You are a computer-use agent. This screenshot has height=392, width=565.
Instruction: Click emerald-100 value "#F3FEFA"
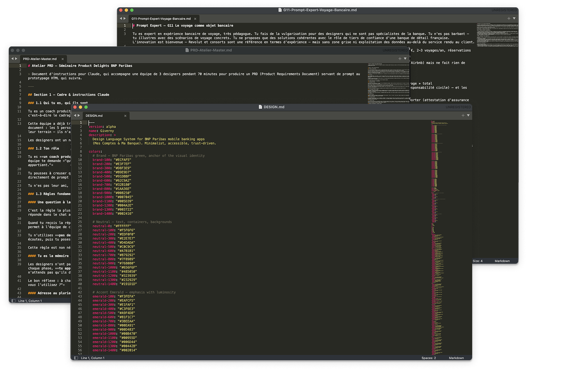[x=126, y=297]
